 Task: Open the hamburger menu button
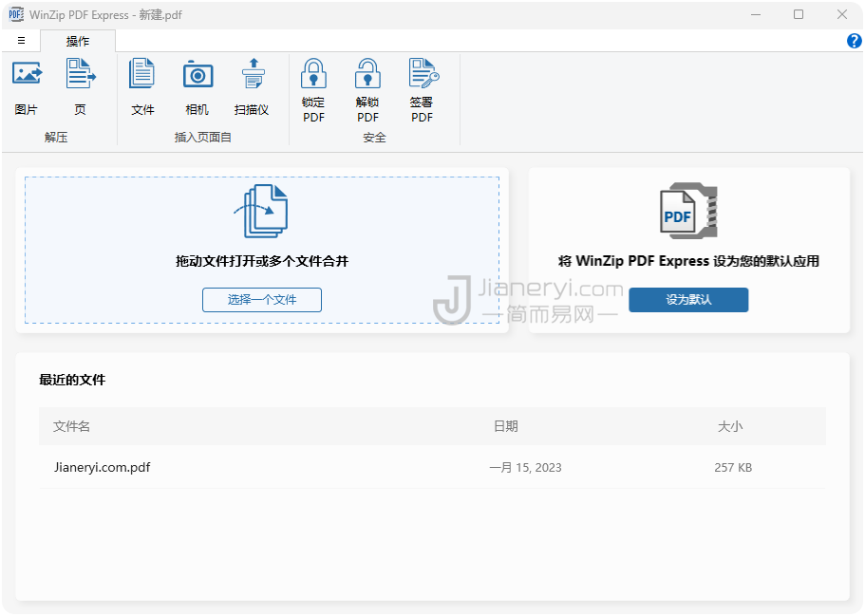(21, 40)
